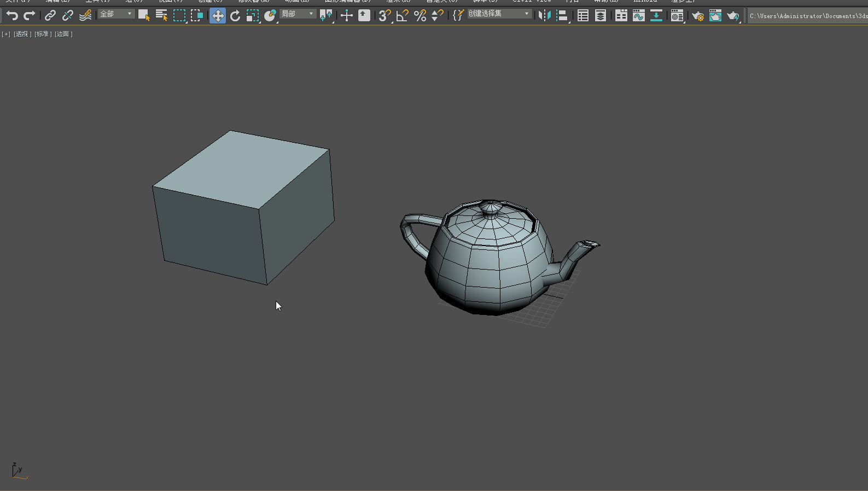Pick the Select Object arrow tool
Screen dimensions: 868x491
click(x=144, y=16)
